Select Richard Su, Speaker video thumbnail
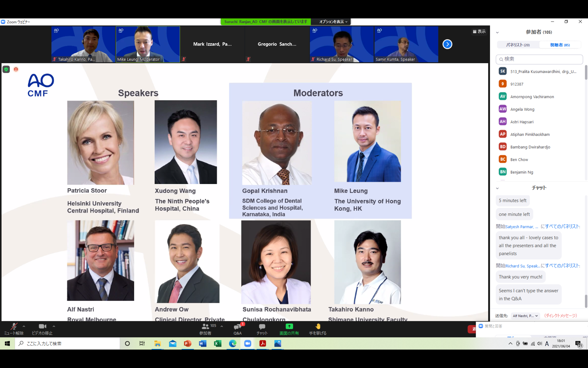588x368 pixels. pyautogui.click(x=342, y=44)
